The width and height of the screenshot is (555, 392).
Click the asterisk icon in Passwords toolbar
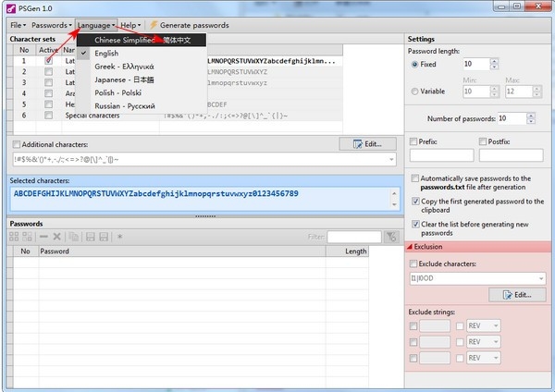click(x=120, y=238)
